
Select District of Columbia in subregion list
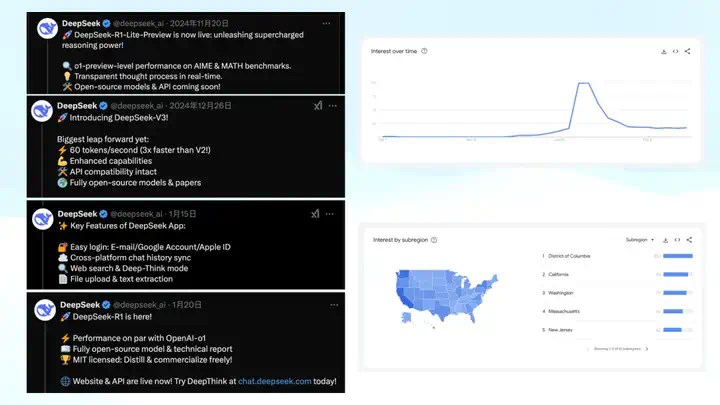(x=569, y=256)
